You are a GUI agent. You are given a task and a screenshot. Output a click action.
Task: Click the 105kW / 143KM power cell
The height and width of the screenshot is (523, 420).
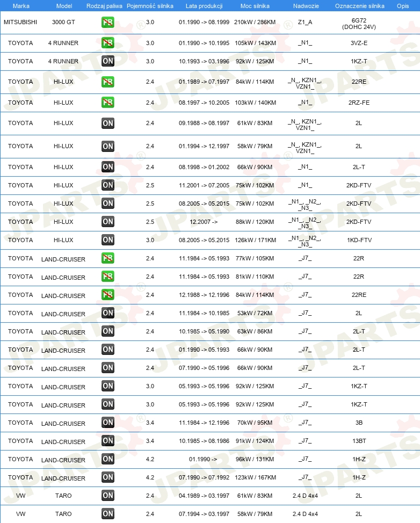click(255, 43)
